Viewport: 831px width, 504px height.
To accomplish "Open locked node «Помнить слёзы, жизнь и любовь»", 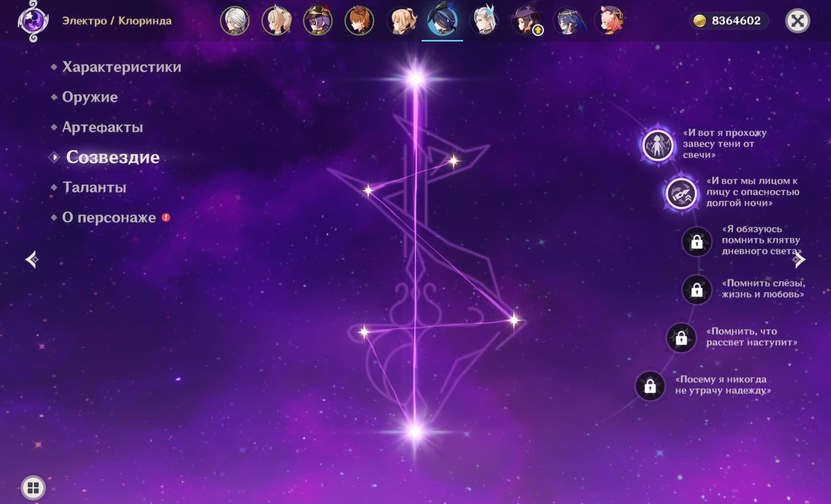I will coord(697,290).
